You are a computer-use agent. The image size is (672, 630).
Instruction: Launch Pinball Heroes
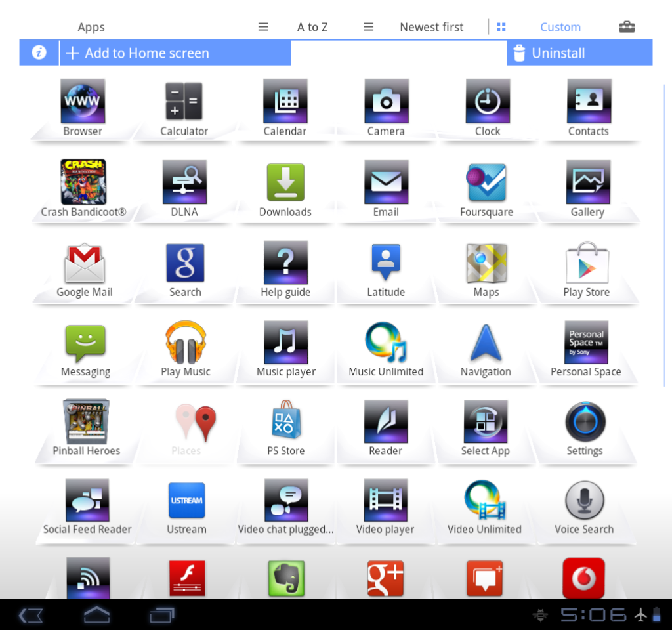85,422
